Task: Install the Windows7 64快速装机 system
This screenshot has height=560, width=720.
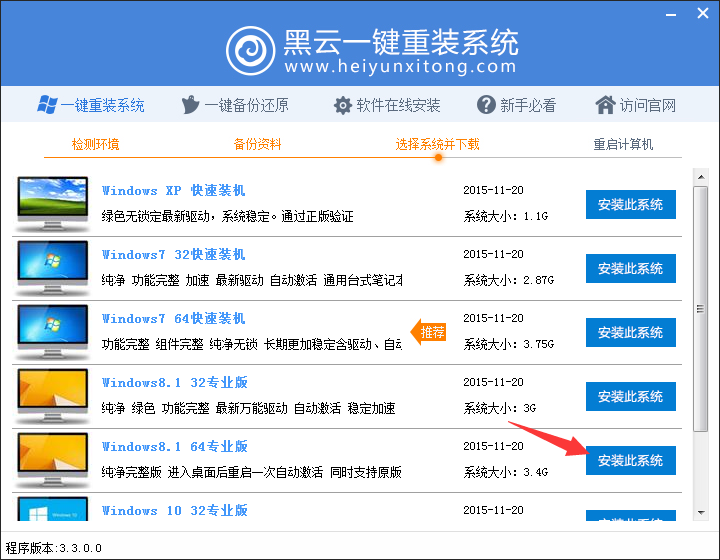Action: (630, 332)
